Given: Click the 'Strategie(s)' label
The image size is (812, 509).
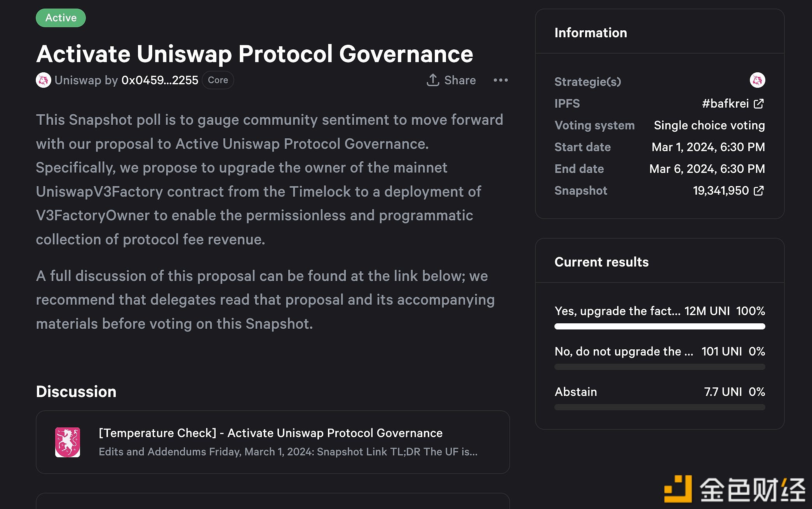Looking at the screenshot, I should (x=587, y=82).
